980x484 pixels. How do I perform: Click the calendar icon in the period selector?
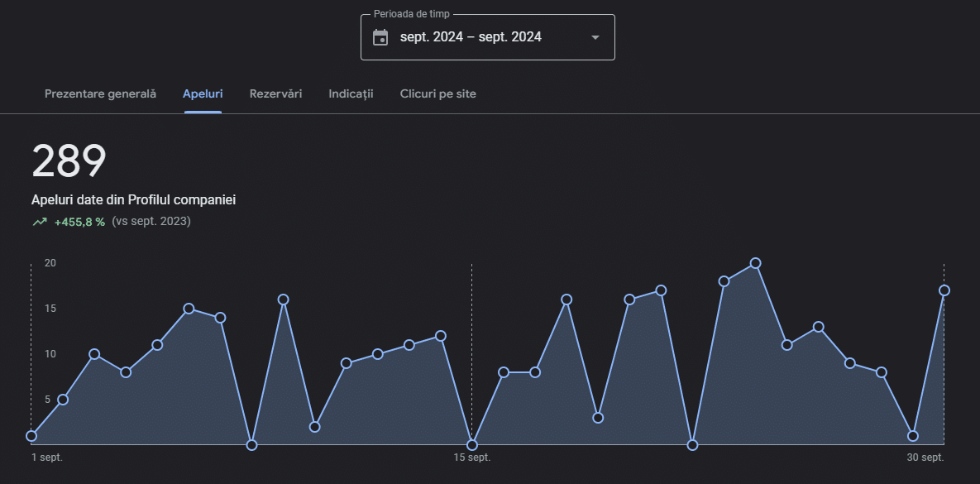[380, 37]
